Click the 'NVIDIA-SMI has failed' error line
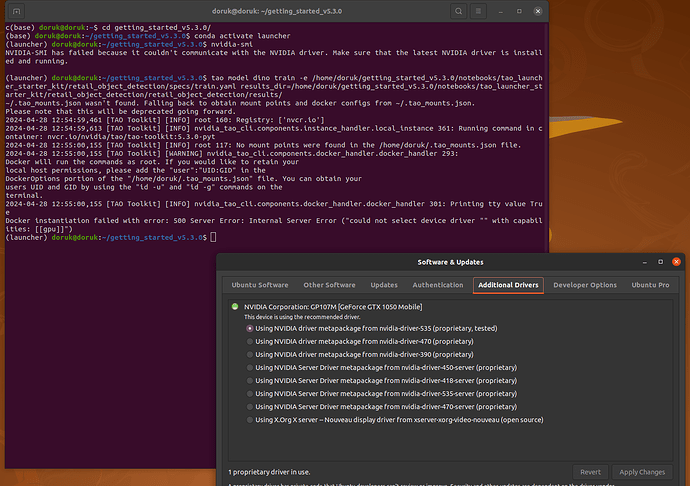Image resolution: width=690 pixels, height=486 pixels. (x=274, y=57)
